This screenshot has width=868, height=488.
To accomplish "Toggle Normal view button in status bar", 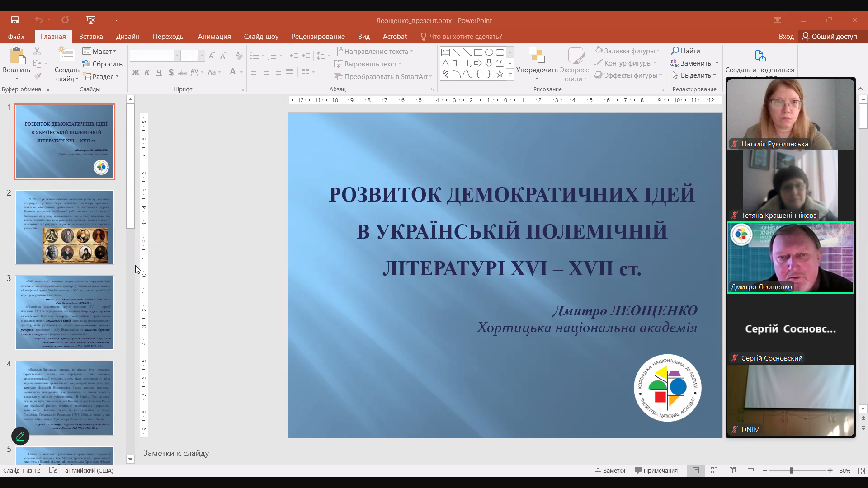I will pos(696,470).
